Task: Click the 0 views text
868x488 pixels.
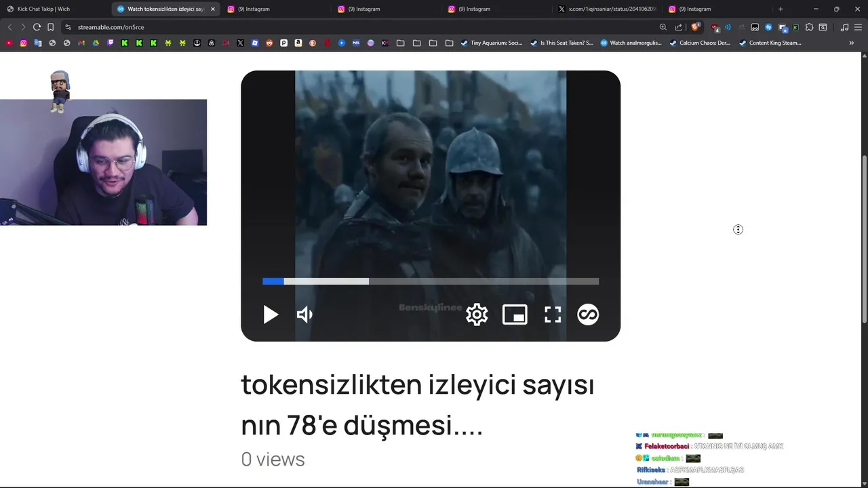Action: click(x=273, y=460)
